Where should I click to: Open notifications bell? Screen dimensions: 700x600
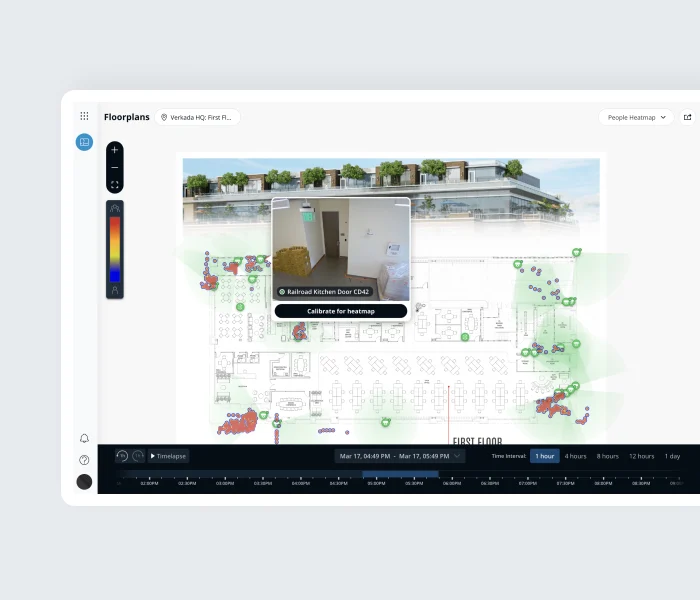[x=84, y=438]
